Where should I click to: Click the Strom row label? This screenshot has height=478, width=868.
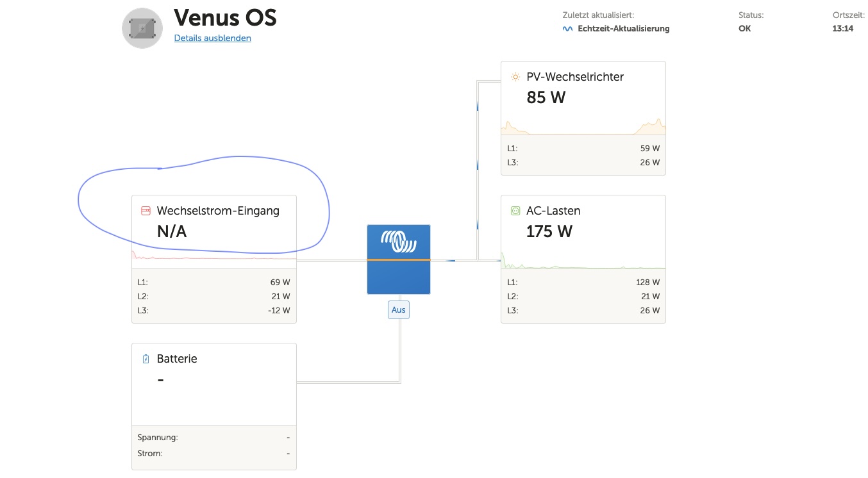tap(150, 453)
